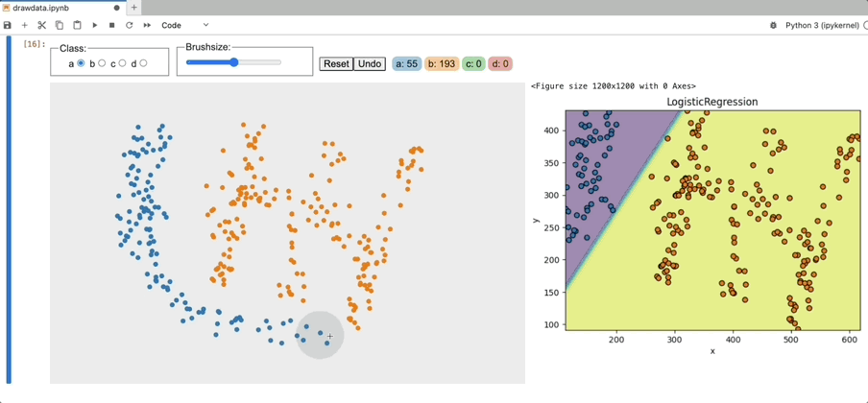
Task: Save the notebook with the floppy icon
Action: click(7, 26)
